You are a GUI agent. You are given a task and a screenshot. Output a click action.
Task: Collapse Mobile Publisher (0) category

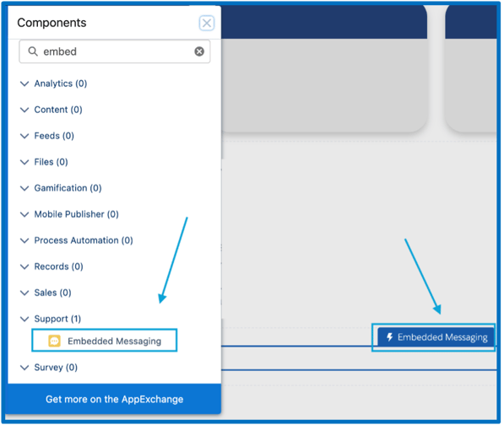[x=24, y=214]
